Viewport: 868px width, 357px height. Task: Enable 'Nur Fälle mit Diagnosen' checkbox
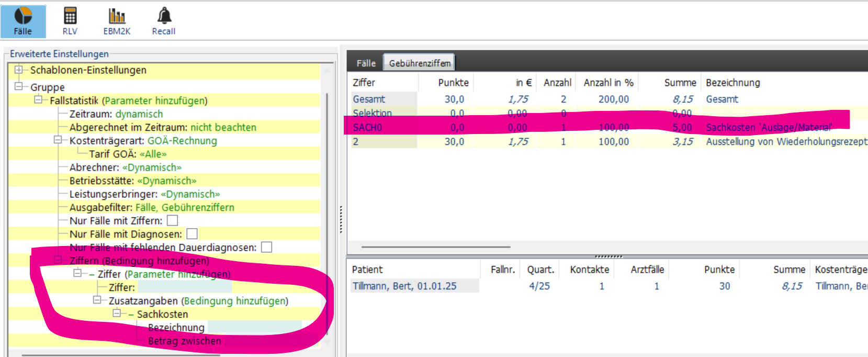click(x=192, y=233)
